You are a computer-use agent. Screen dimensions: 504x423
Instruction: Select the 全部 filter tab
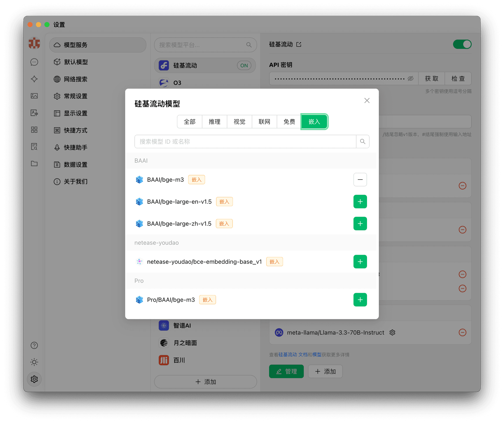coord(190,122)
